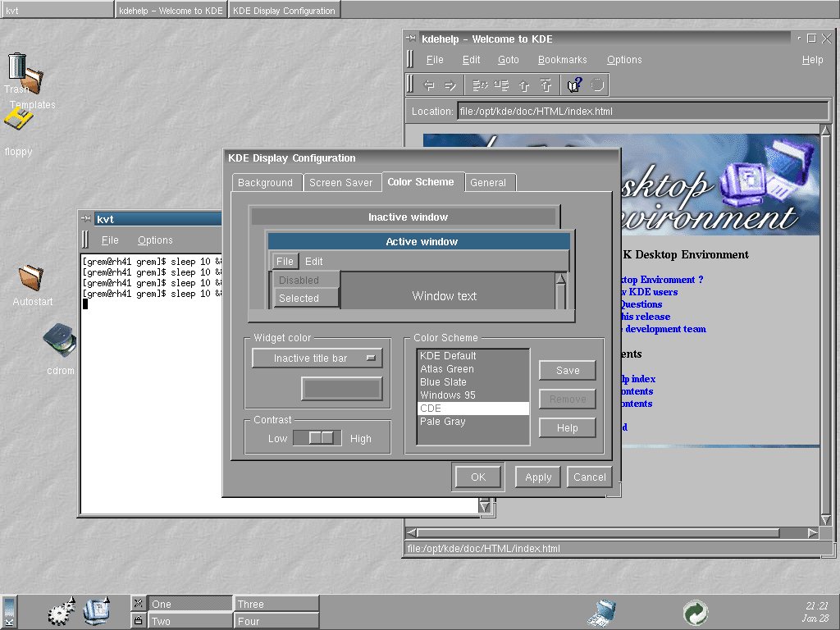This screenshot has width=840, height=630.
Task: Switch to the Background tab
Action: point(265,183)
